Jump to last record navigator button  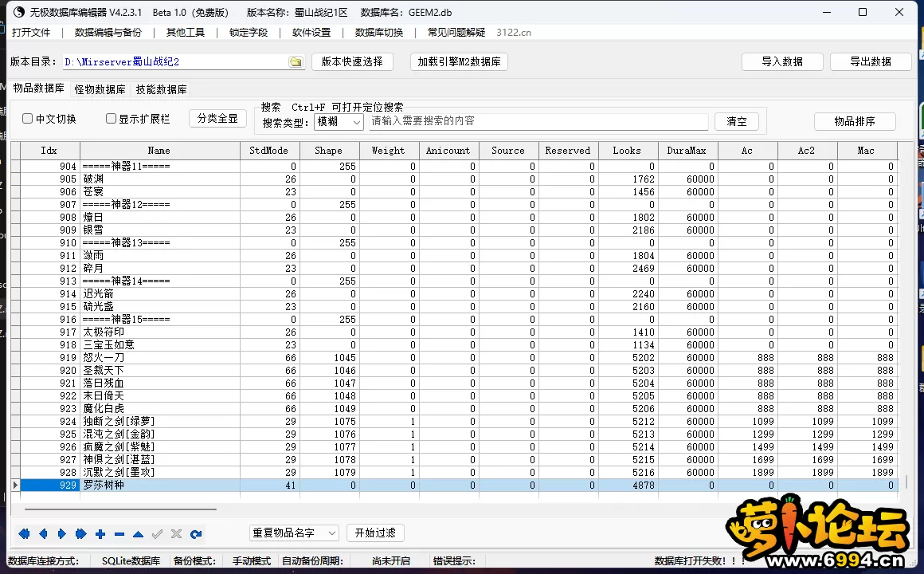click(80, 534)
